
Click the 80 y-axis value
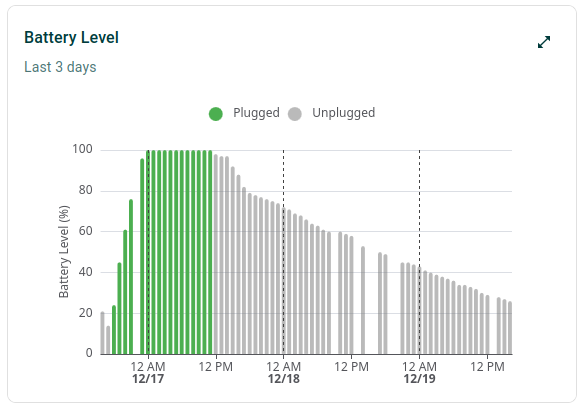pos(85,190)
